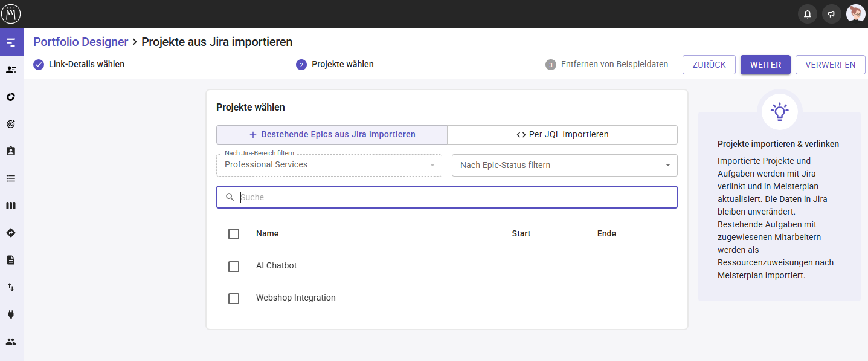Collapse the sidebar menu icon
Image resolution: width=868 pixels, height=361 pixels.
point(11,42)
